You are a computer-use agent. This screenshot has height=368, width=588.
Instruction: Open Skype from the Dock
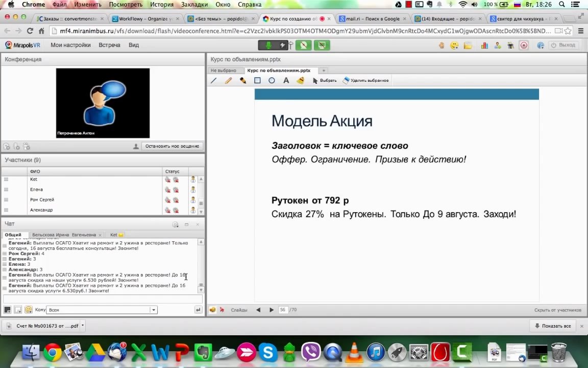point(268,352)
